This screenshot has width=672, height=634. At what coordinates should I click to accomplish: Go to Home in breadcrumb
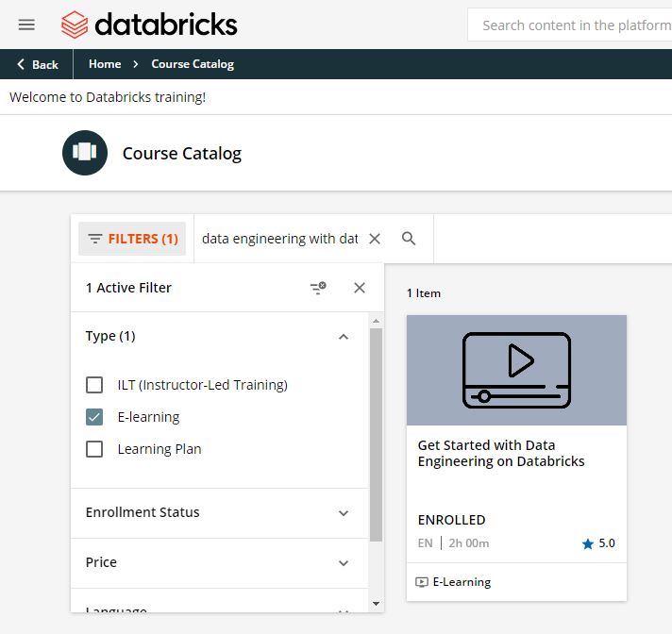pyautogui.click(x=105, y=64)
